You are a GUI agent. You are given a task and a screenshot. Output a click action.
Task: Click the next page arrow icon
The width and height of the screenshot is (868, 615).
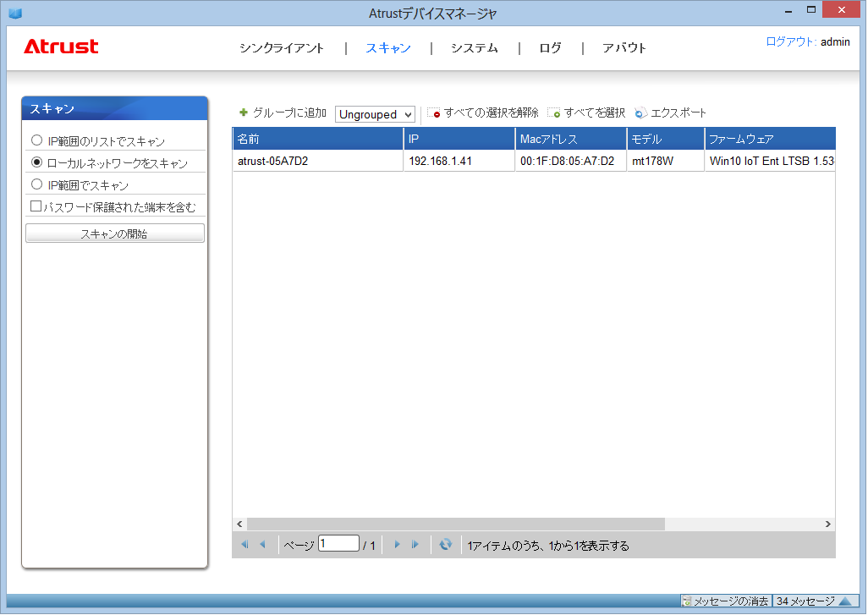(397, 545)
